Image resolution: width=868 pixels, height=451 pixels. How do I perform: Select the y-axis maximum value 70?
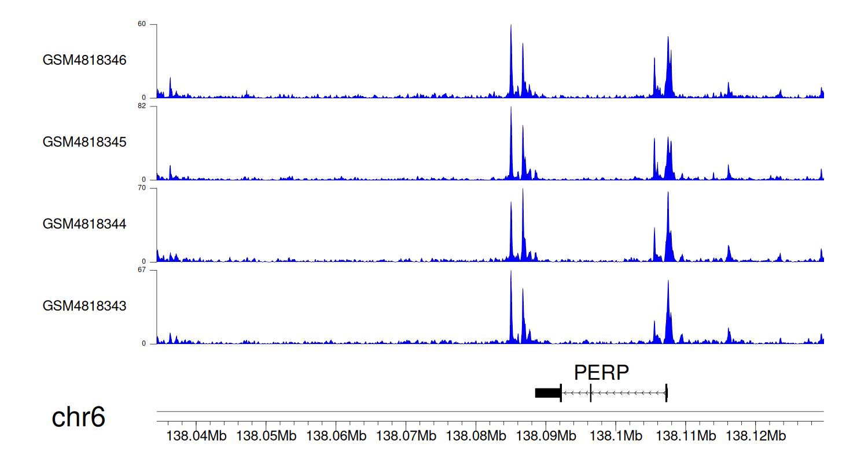tap(142, 188)
